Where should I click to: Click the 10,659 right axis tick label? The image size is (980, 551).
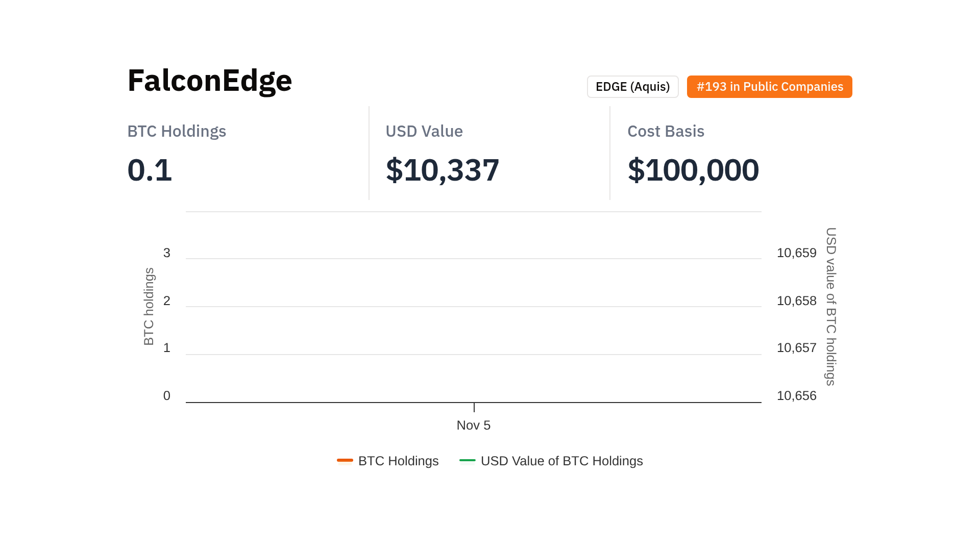[796, 253]
